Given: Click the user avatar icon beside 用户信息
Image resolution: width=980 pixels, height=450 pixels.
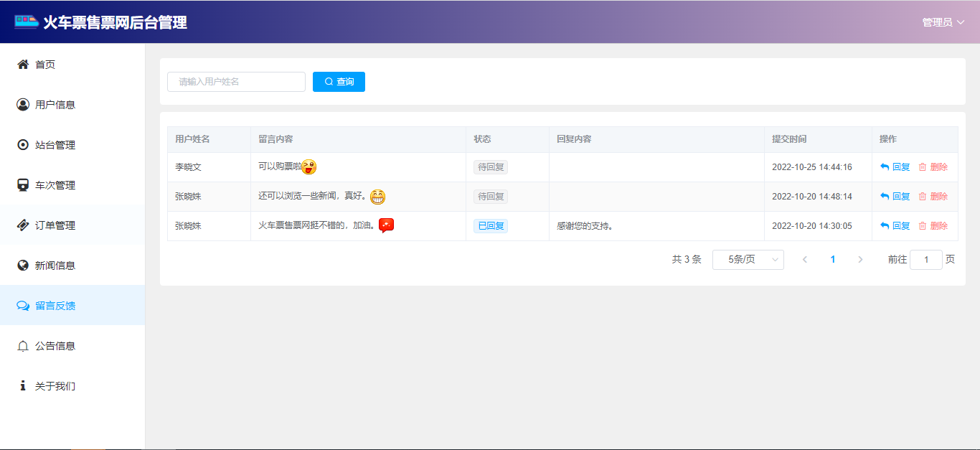Looking at the screenshot, I should pos(23,105).
